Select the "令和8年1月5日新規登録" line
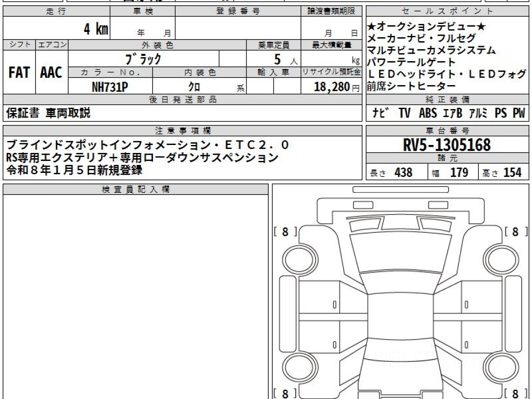The width and height of the screenshot is (532, 399). click(74, 169)
